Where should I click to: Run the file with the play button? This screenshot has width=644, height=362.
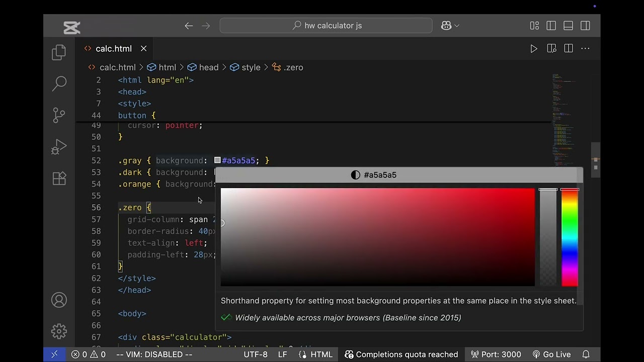[x=534, y=49]
